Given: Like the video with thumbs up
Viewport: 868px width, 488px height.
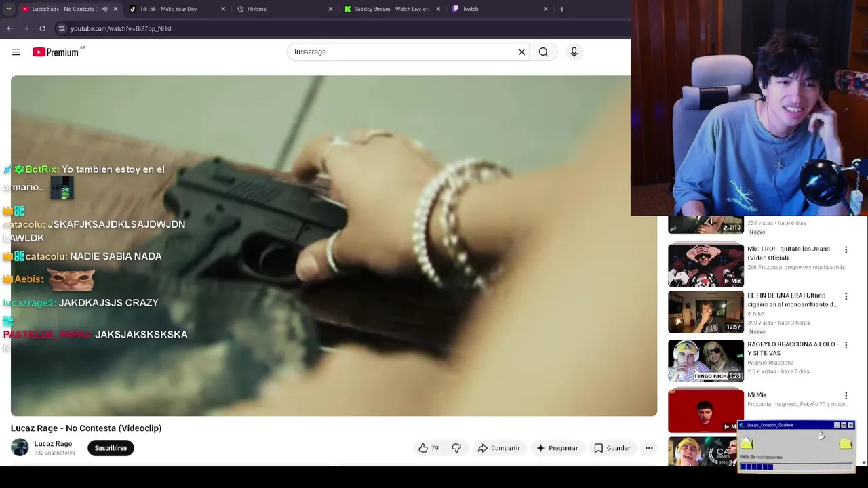Looking at the screenshot, I should (x=428, y=448).
